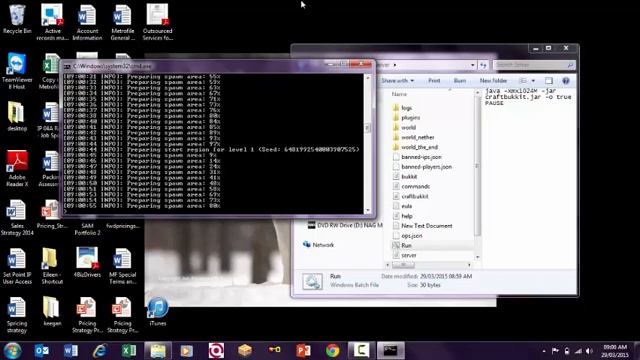
Task: Select the commands file in Explorer
Action: pyautogui.click(x=411, y=186)
